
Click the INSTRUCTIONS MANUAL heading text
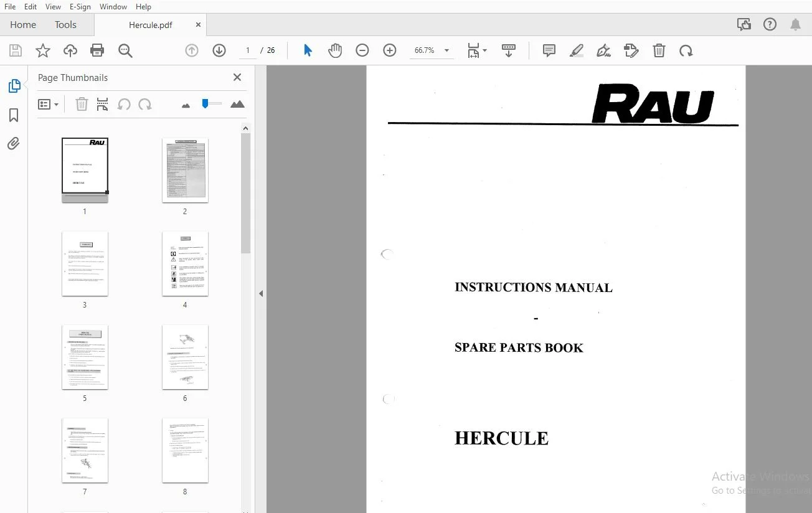click(534, 288)
